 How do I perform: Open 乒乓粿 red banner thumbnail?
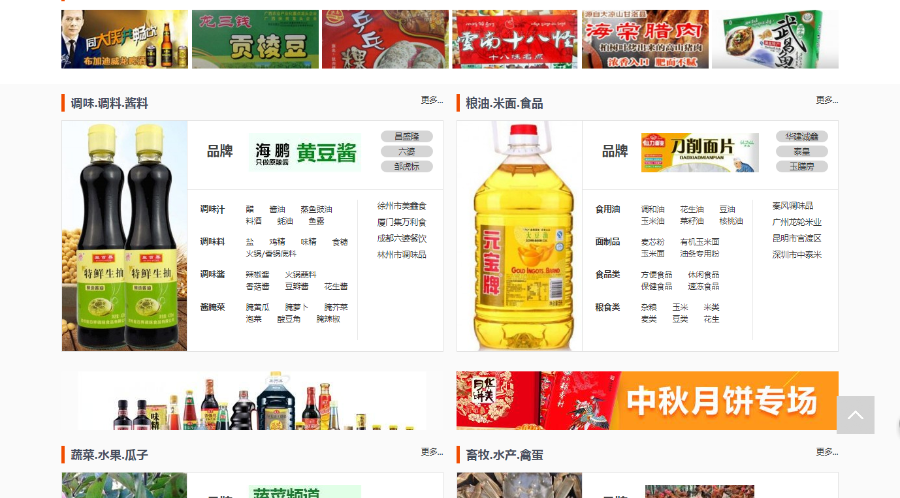tap(385, 39)
